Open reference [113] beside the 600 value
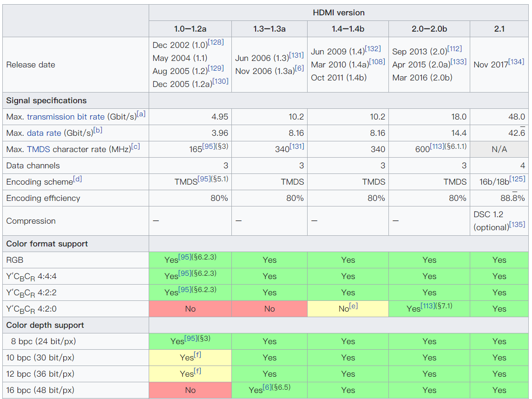The width and height of the screenshot is (532, 399). 437,146
